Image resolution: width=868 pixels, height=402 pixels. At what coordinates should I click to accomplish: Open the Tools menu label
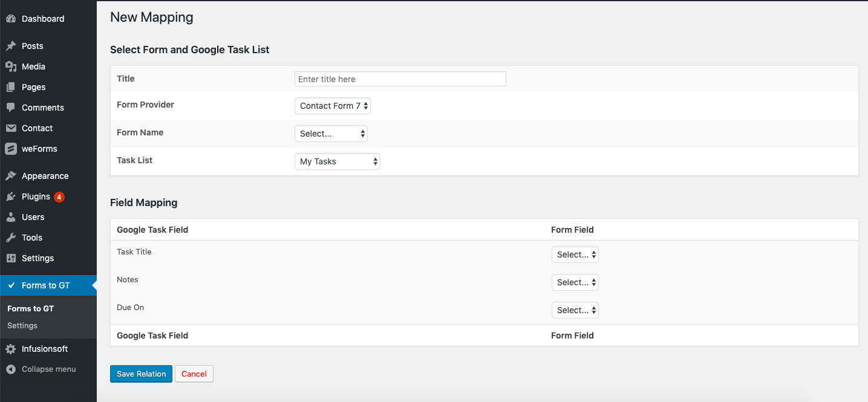tap(32, 238)
